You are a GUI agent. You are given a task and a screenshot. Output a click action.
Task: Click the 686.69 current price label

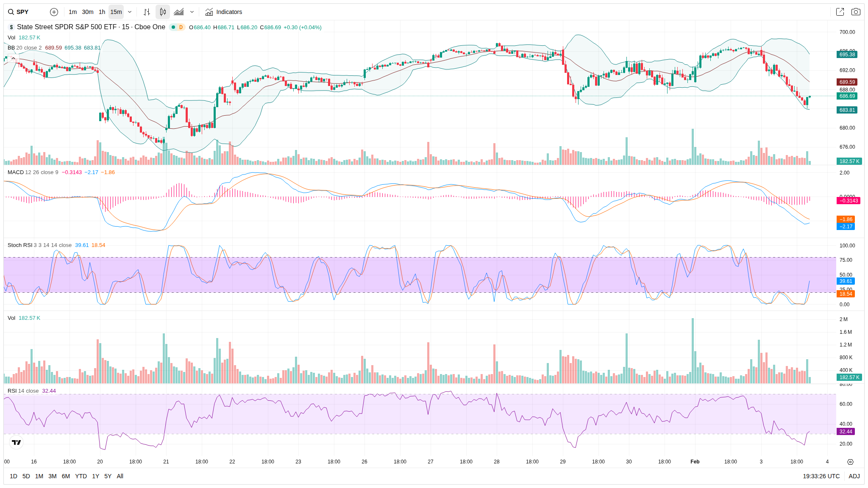(847, 96)
